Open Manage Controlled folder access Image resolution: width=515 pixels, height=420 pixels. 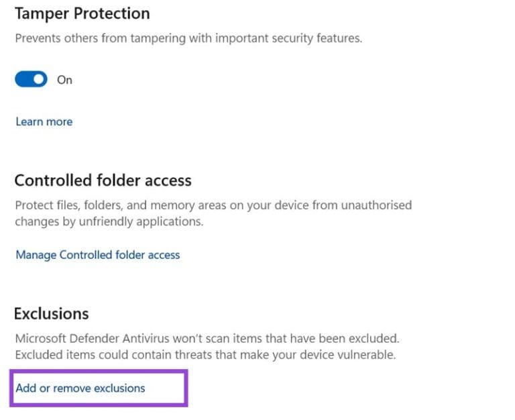(x=98, y=255)
